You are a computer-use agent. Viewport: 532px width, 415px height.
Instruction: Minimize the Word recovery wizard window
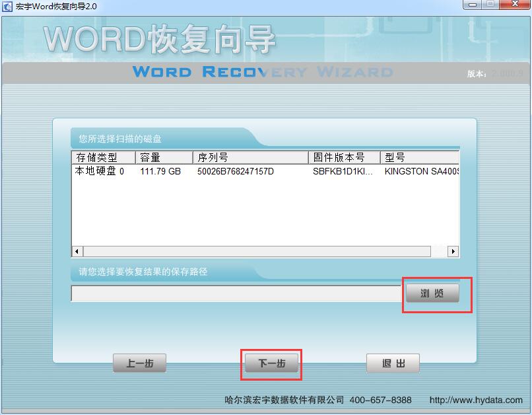[x=471, y=5]
